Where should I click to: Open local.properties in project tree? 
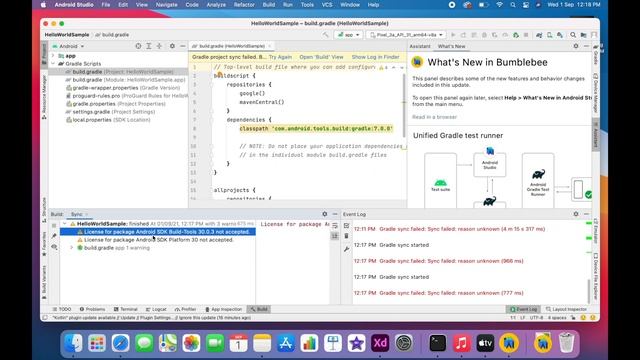coord(108,120)
